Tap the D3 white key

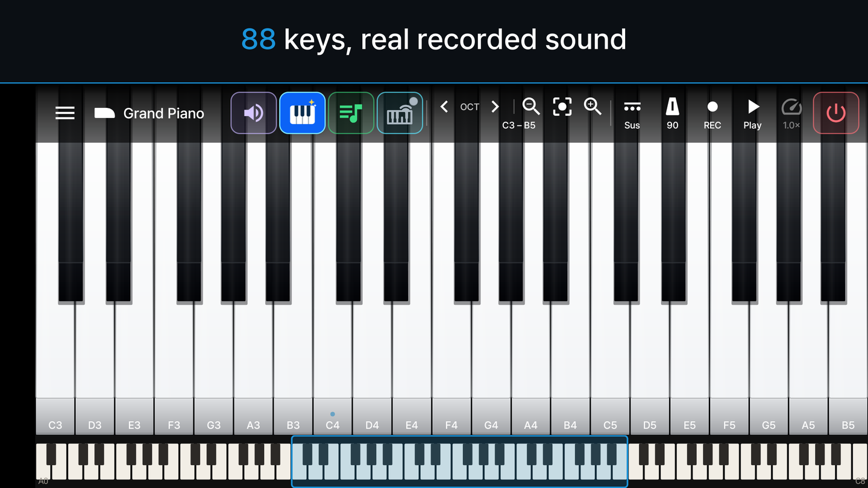pos(95,361)
